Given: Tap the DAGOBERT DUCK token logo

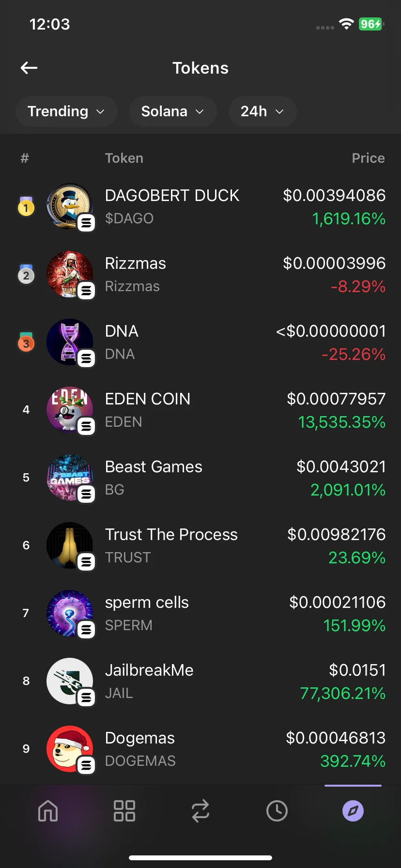Looking at the screenshot, I should coord(70,206).
